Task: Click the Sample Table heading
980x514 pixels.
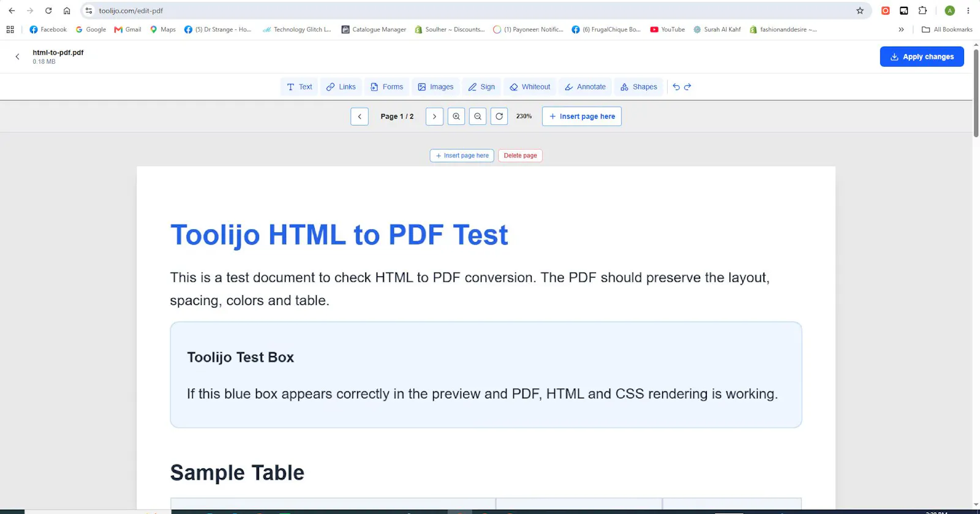Action: [237, 472]
